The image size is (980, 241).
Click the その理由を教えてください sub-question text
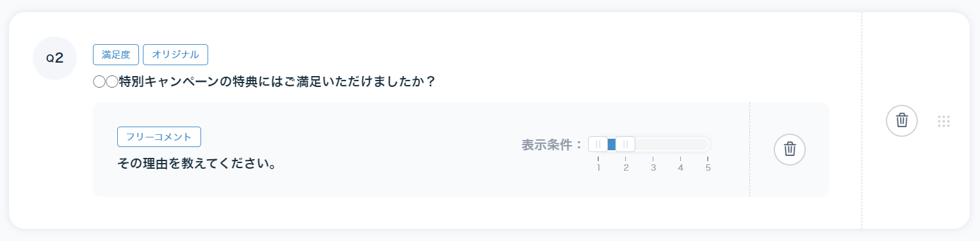(x=197, y=164)
